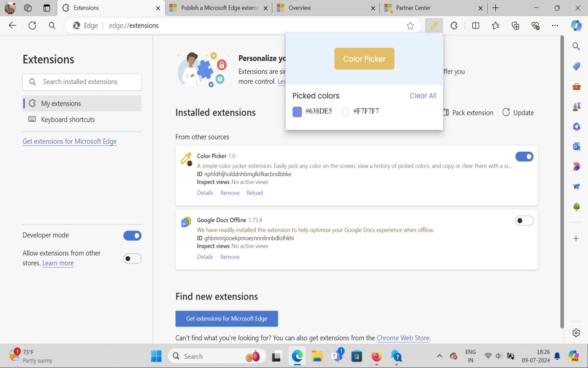
Task: Click the Update extensions button
Action: [518, 113]
